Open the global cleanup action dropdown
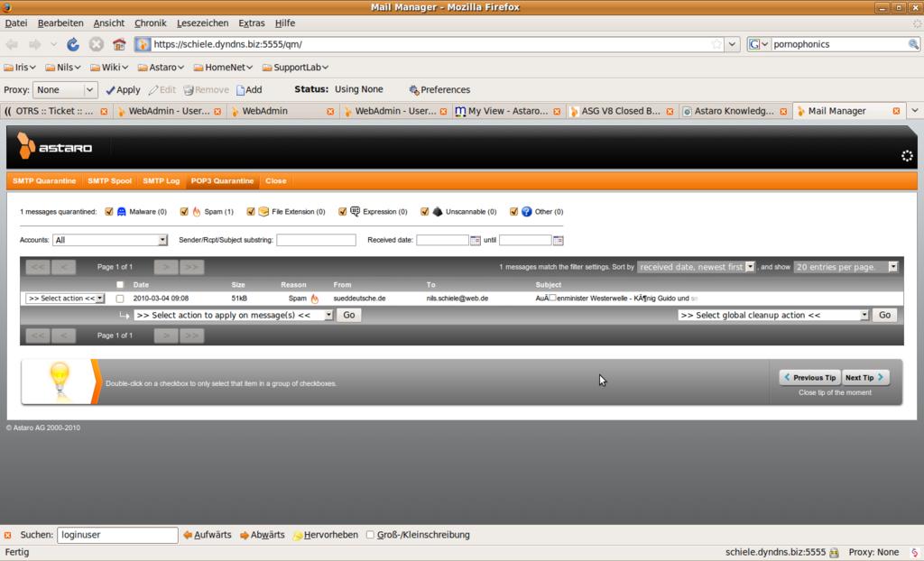This screenshot has height=561, width=924. (773, 316)
